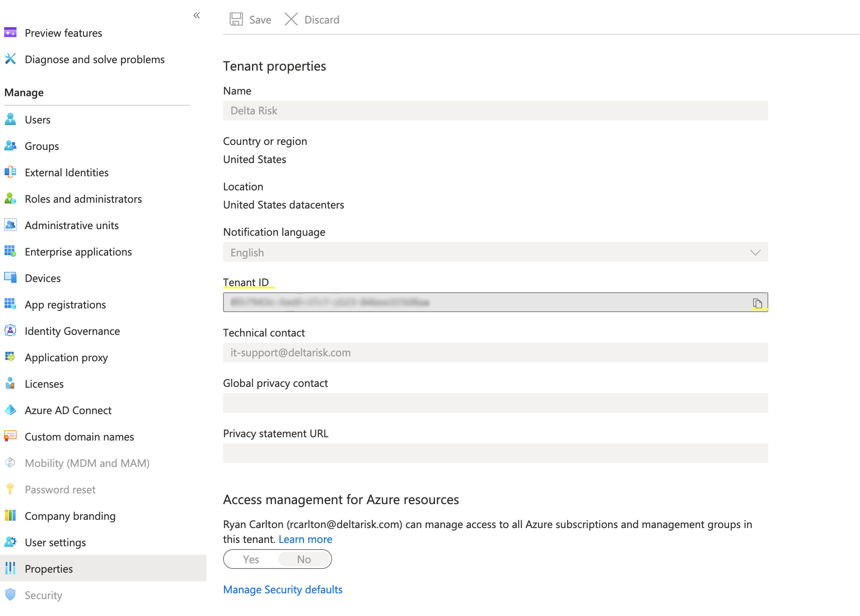Click the App registrations icon
Viewport: 860px width, 616px height.
[x=10, y=304]
